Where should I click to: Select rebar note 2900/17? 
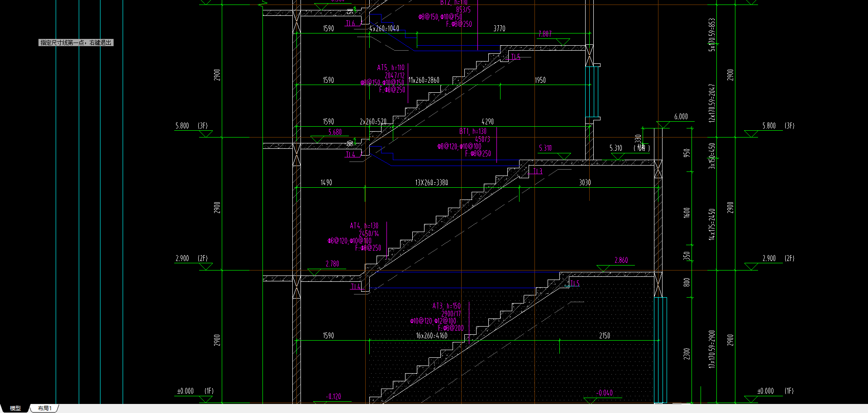(x=451, y=313)
